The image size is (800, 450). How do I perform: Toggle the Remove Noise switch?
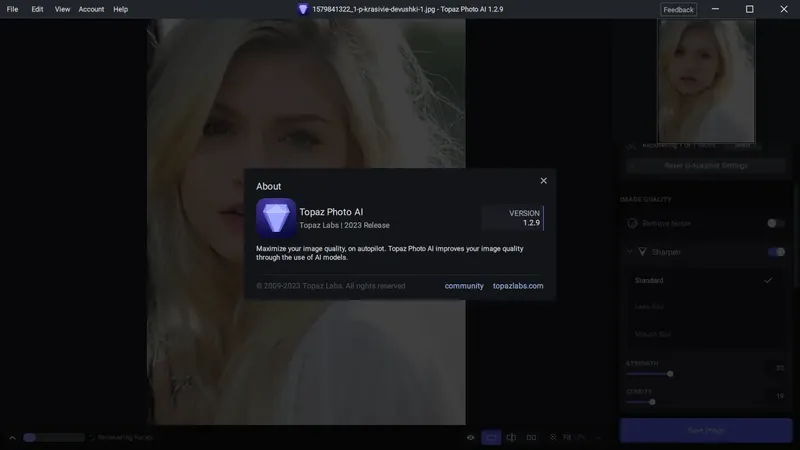[x=776, y=223]
